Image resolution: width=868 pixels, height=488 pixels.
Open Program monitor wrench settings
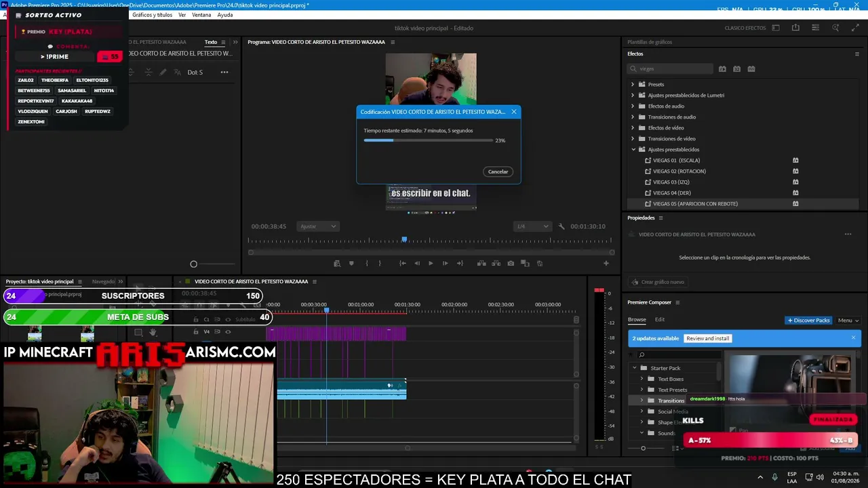(x=561, y=226)
